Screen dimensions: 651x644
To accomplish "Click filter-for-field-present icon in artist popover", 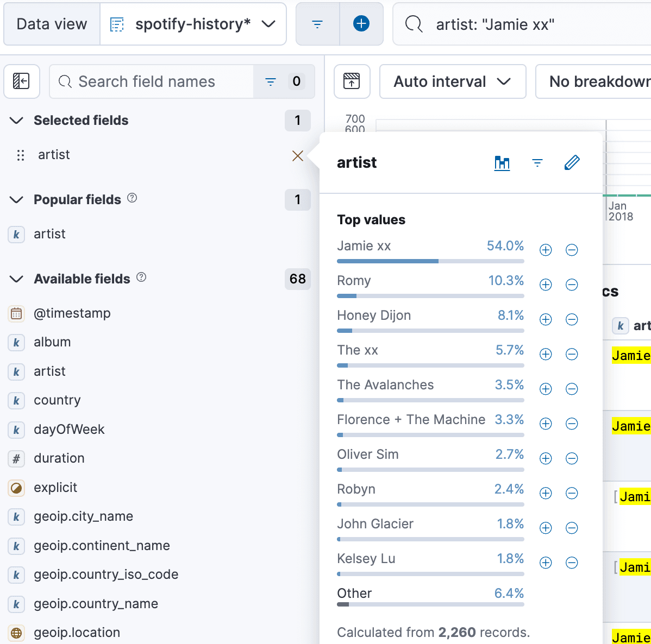I will click(537, 163).
